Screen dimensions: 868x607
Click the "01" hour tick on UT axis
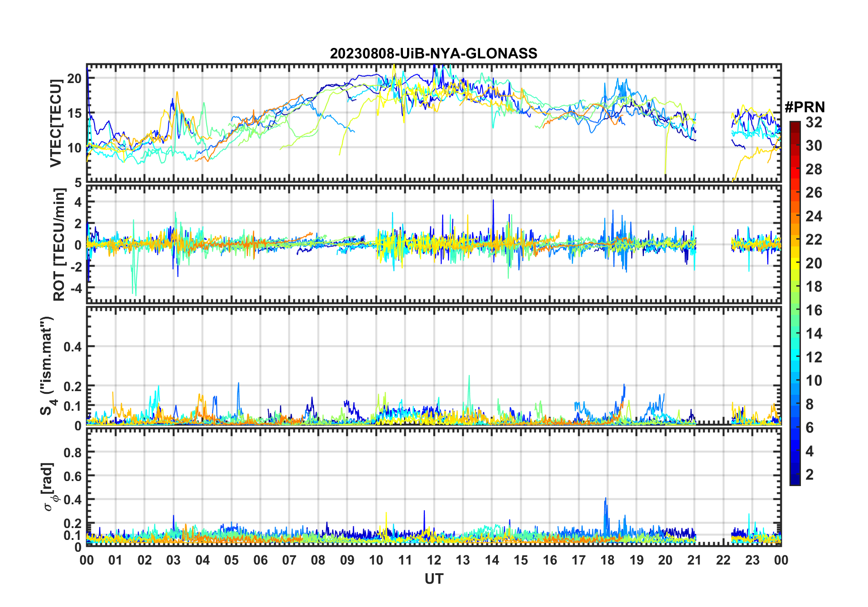click(x=115, y=560)
